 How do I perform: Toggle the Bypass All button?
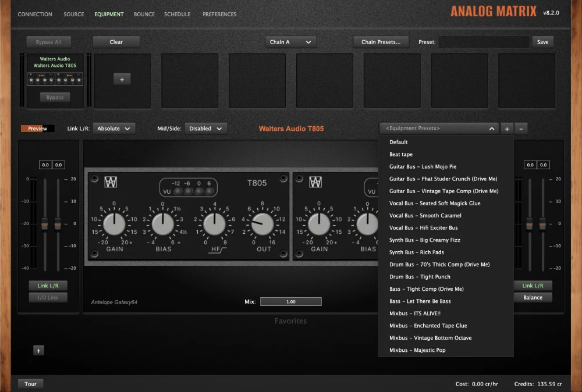coord(49,42)
